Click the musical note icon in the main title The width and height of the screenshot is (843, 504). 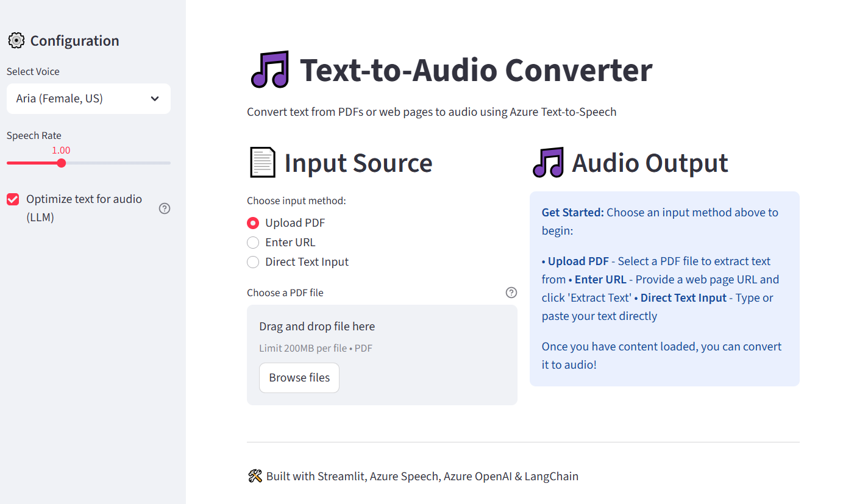[x=269, y=69]
